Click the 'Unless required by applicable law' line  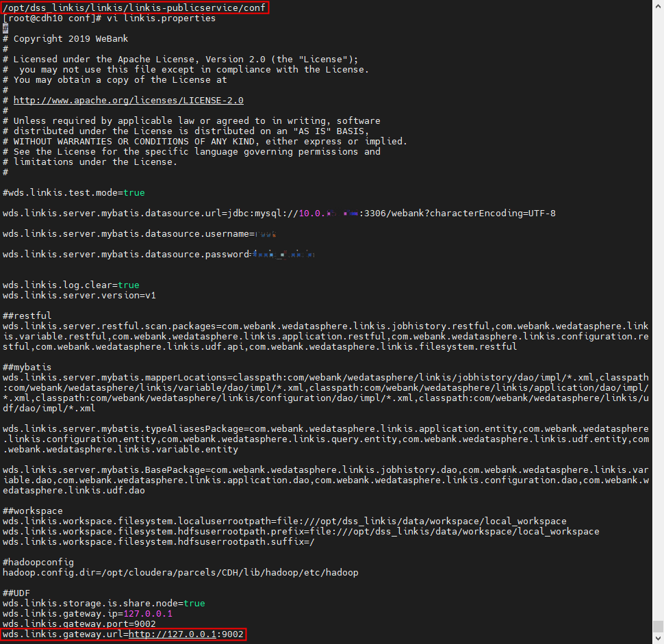click(192, 121)
